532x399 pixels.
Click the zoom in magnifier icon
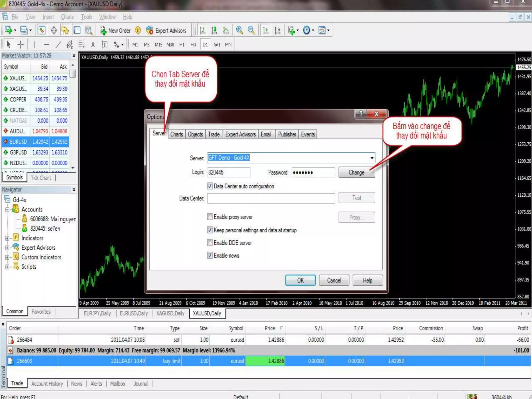coord(239,30)
